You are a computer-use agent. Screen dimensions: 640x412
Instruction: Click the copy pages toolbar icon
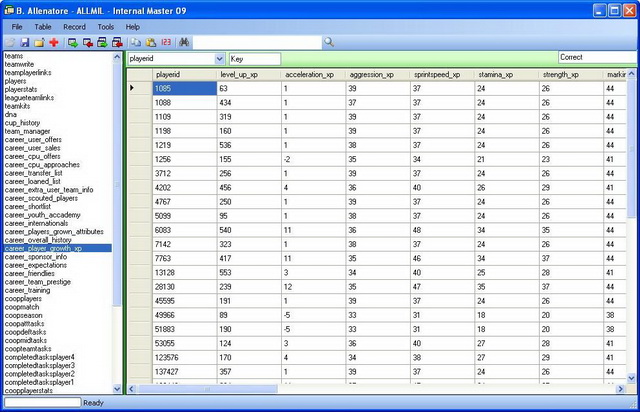(x=136, y=42)
